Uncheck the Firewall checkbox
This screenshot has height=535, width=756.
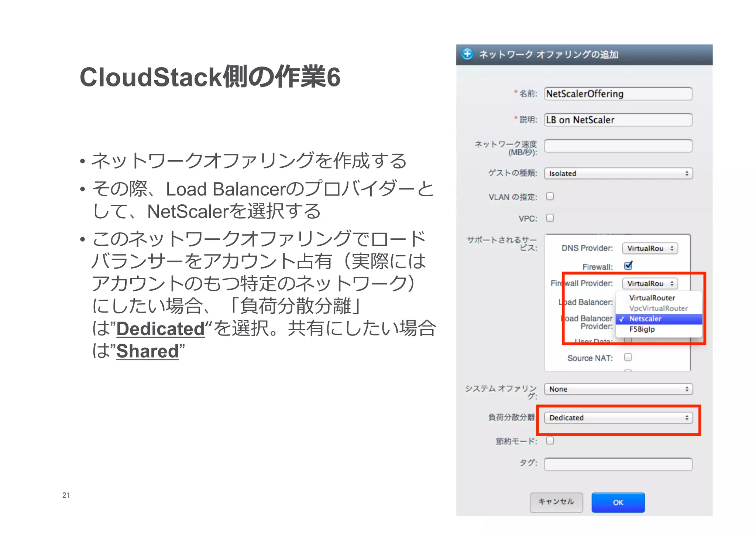coord(628,266)
